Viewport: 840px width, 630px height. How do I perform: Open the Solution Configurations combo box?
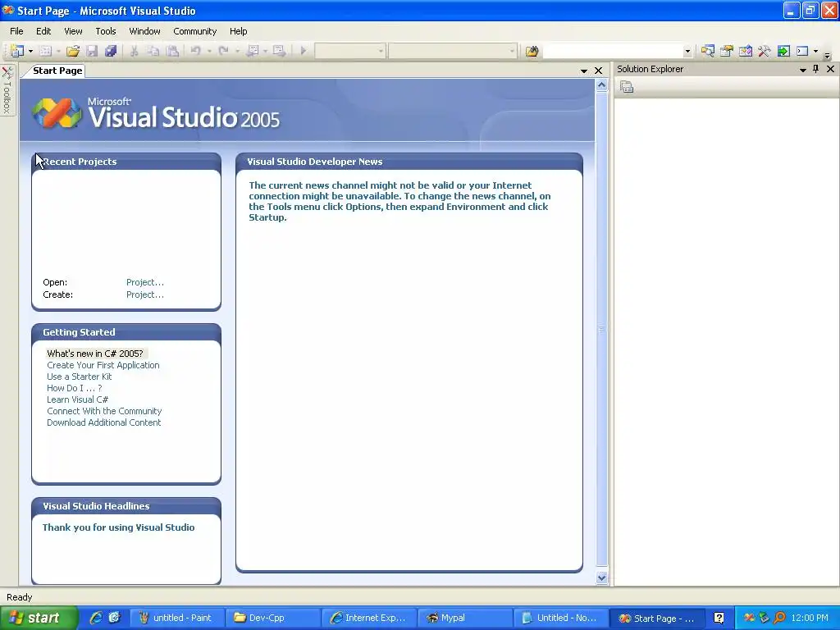(349, 51)
